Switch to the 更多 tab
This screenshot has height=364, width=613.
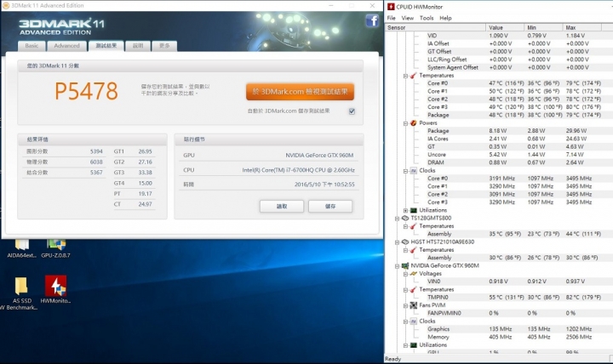164,46
